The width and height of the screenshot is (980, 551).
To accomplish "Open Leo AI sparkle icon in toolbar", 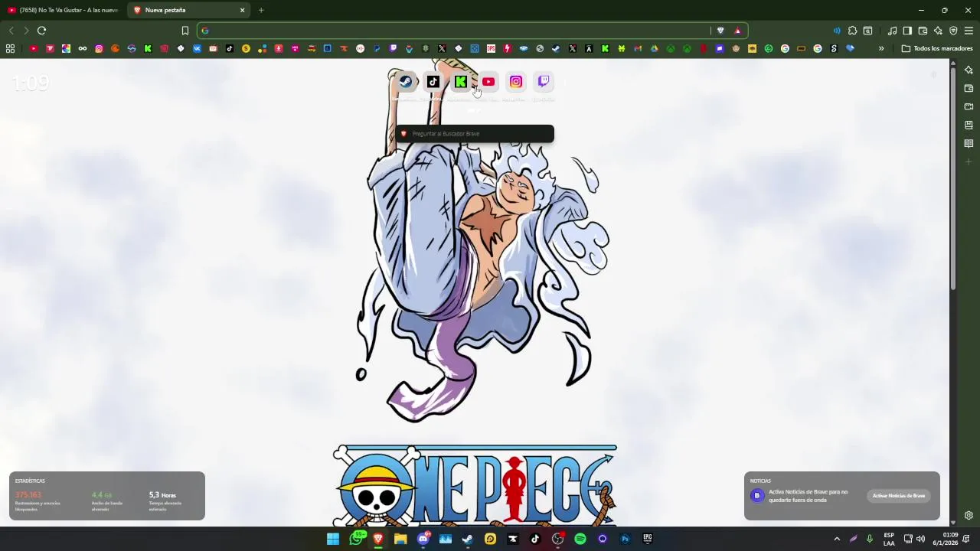I will tap(938, 31).
